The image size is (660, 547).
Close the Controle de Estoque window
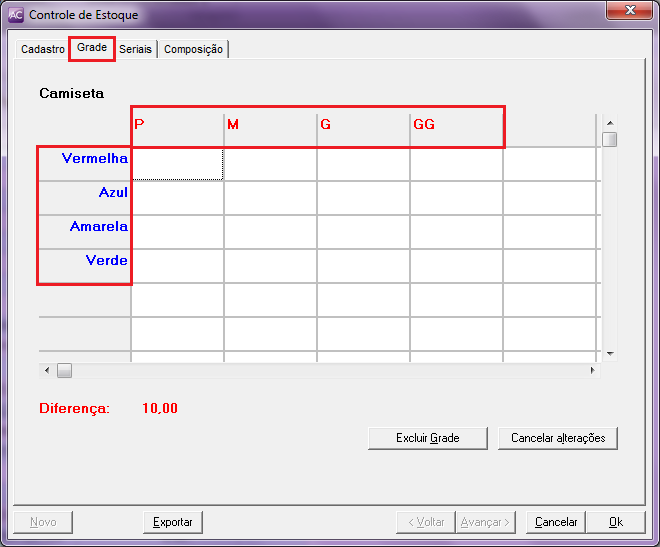[630, 12]
